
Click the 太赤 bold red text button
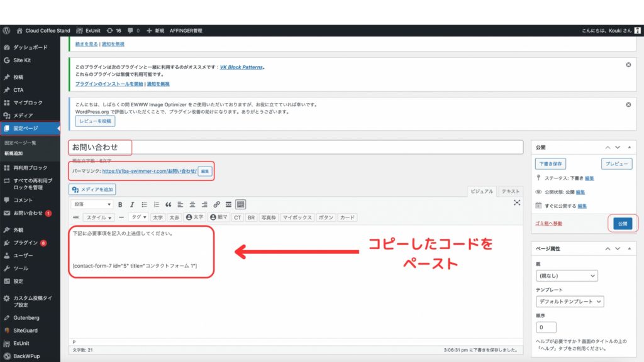pos(174,217)
